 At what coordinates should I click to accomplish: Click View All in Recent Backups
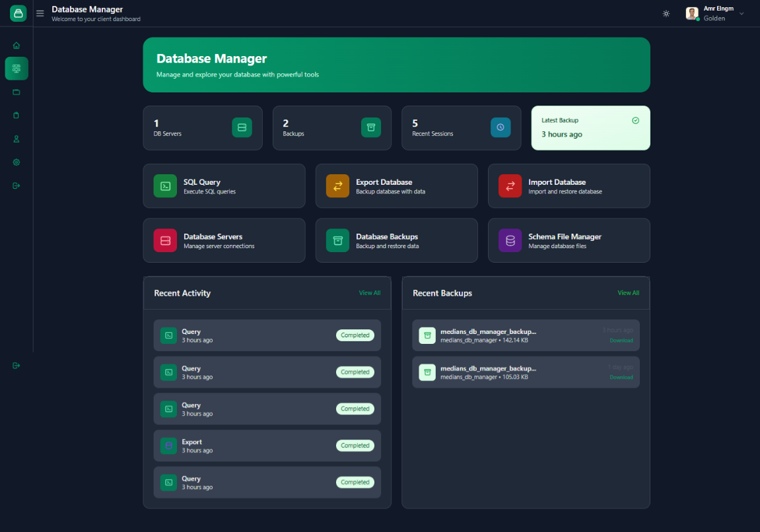point(628,293)
